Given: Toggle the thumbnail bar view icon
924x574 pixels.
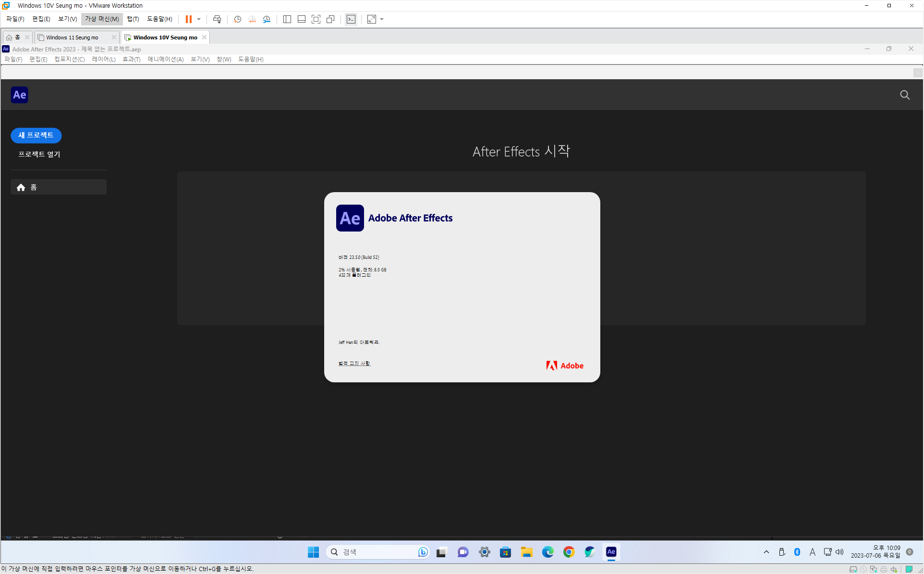Looking at the screenshot, I should 302,19.
